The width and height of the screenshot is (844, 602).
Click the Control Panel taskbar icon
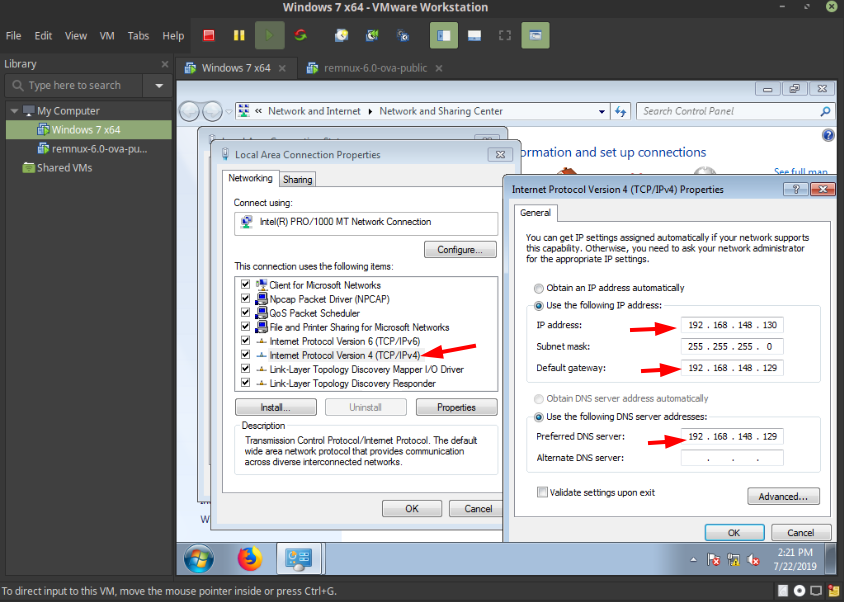tap(299, 559)
